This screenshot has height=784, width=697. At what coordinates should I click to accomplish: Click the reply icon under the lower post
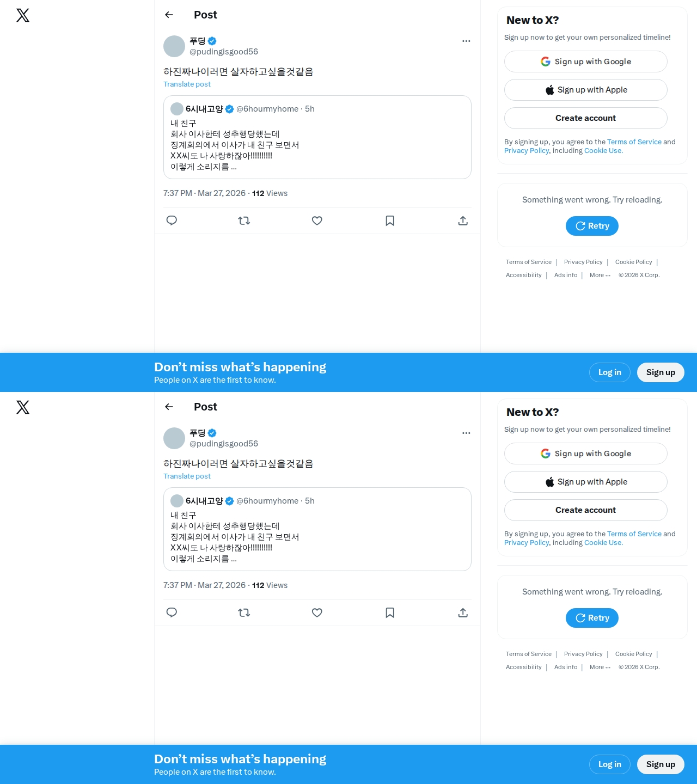[172, 612]
